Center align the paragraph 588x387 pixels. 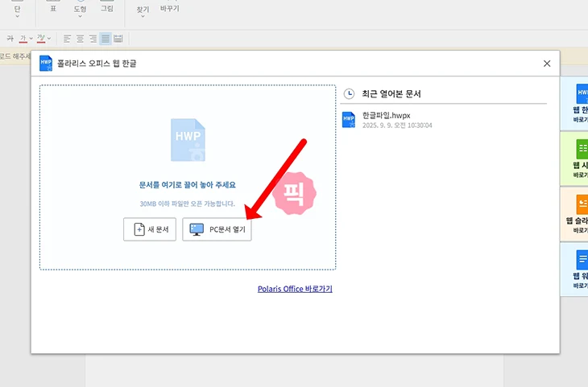(x=80, y=38)
